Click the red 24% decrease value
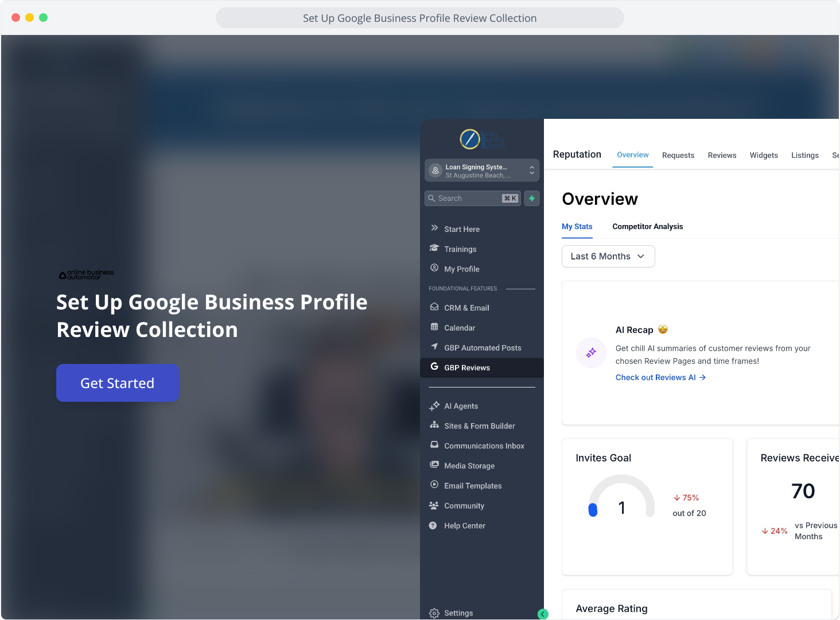The width and height of the screenshot is (840, 620). 775,531
